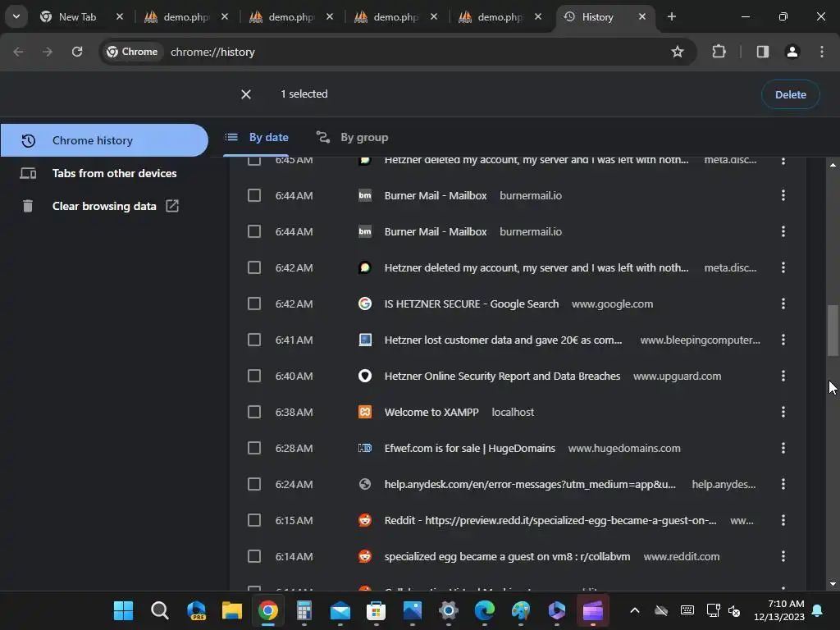Open Windows taskbar Search
The height and width of the screenshot is (630, 840).
pyautogui.click(x=159, y=610)
